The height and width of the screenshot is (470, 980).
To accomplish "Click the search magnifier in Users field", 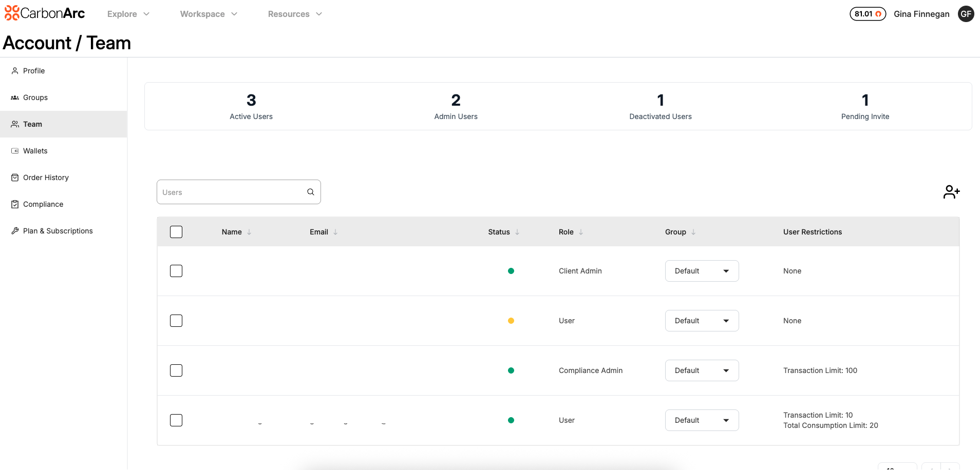I will (x=310, y=191).
